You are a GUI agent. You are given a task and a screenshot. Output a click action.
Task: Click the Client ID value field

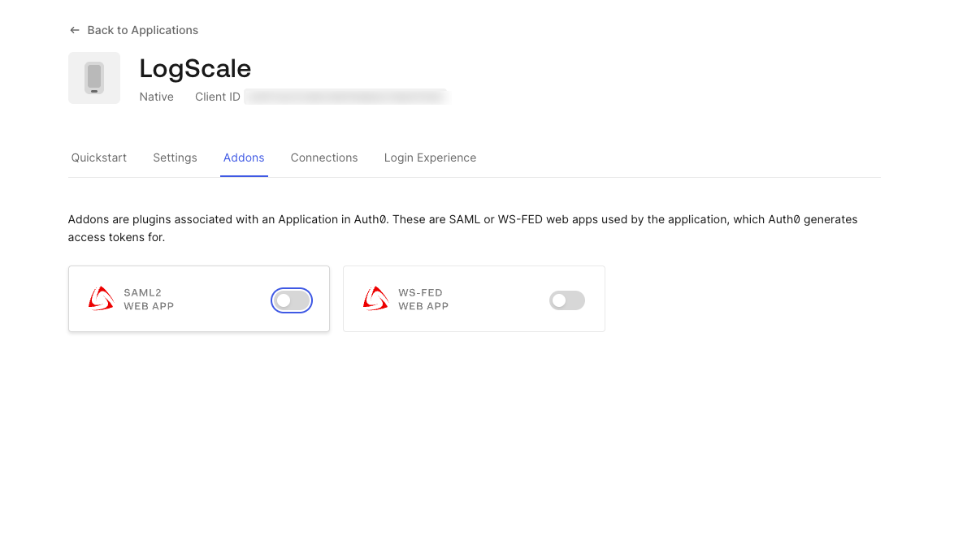345,96
